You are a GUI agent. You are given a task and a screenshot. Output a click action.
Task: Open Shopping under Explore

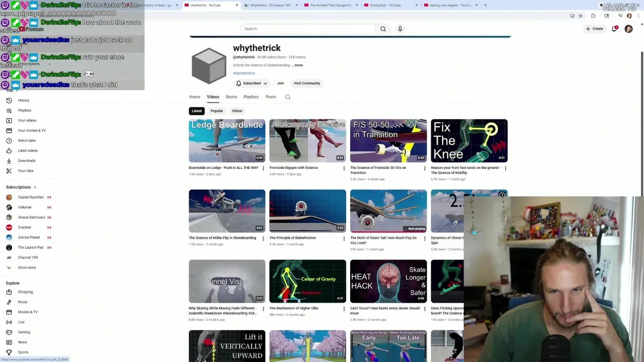click(25, 292)
